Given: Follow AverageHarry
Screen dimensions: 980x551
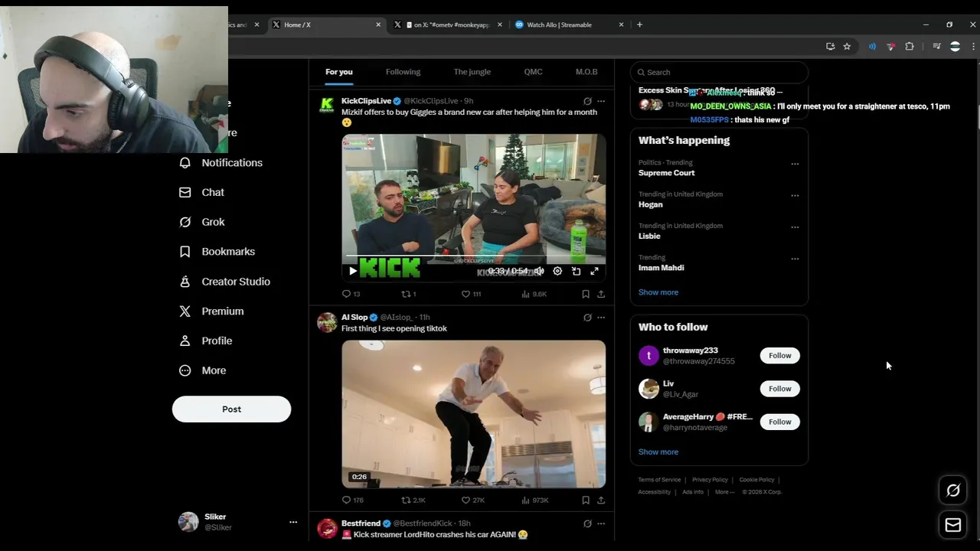Looking at the screenshot, I should (779, 422).
